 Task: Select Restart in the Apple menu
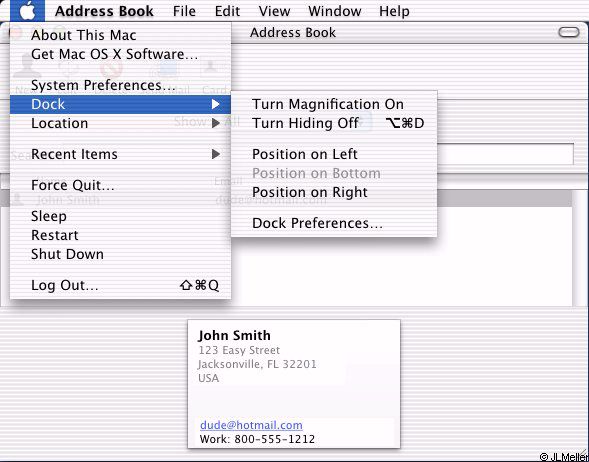tap(120, 235)
